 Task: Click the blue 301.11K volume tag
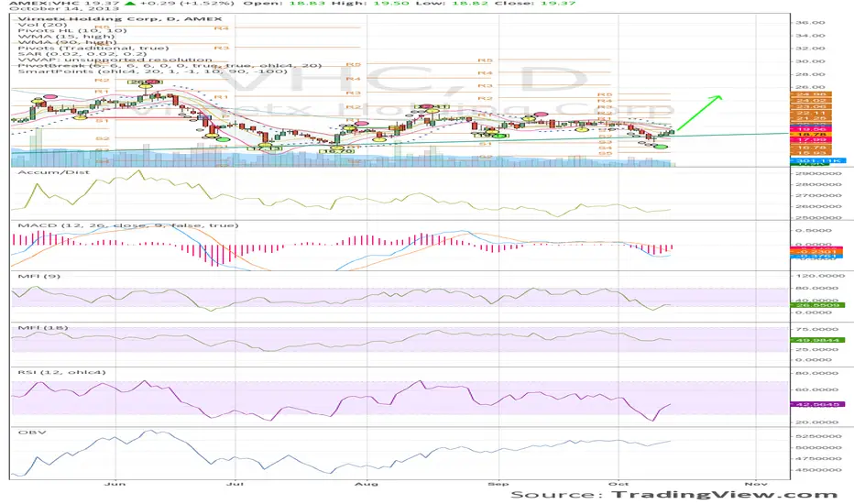(x=818, y=160)
